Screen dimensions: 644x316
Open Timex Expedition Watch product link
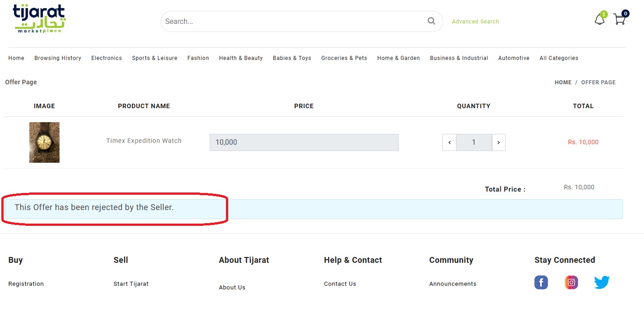[x=144, y=141]
